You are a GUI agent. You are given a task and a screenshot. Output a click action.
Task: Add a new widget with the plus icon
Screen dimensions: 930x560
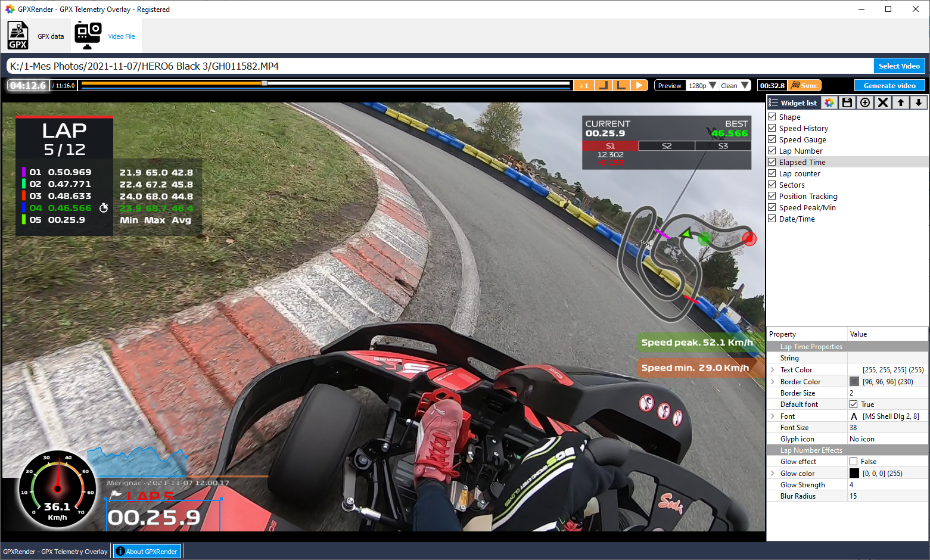864,102
